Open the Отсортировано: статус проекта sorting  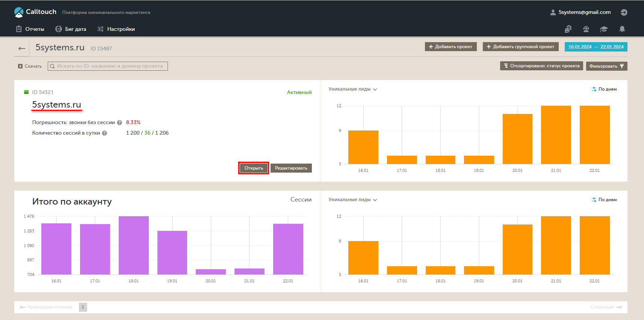click(x=541, y=66)
